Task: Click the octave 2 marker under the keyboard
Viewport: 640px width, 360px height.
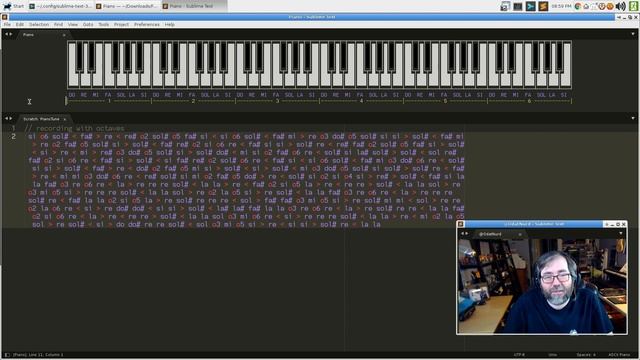Action: (193, 101)
